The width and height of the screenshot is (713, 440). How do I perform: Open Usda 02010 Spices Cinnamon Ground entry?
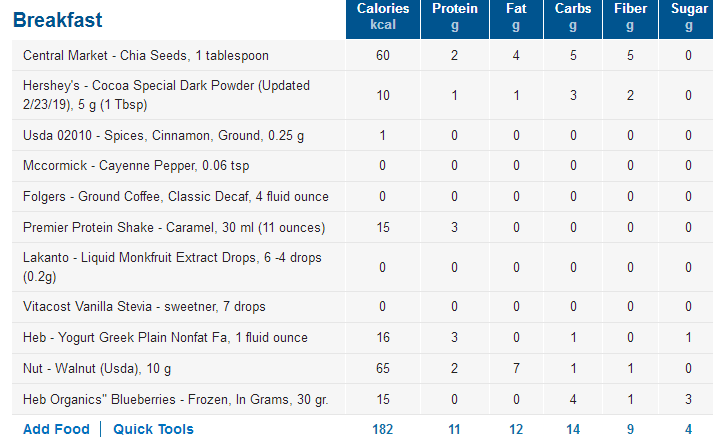pyautogui.click(x=164, y=135)
